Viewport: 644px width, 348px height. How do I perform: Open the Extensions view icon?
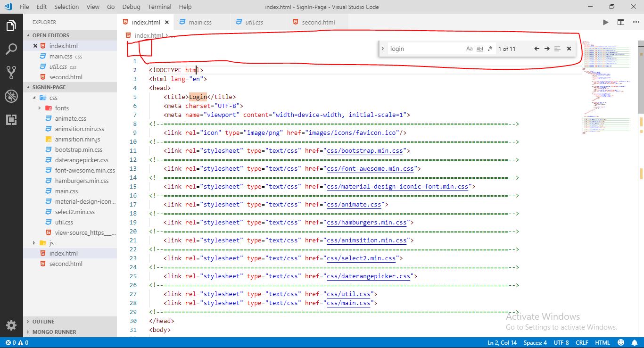tap(11, 120)
